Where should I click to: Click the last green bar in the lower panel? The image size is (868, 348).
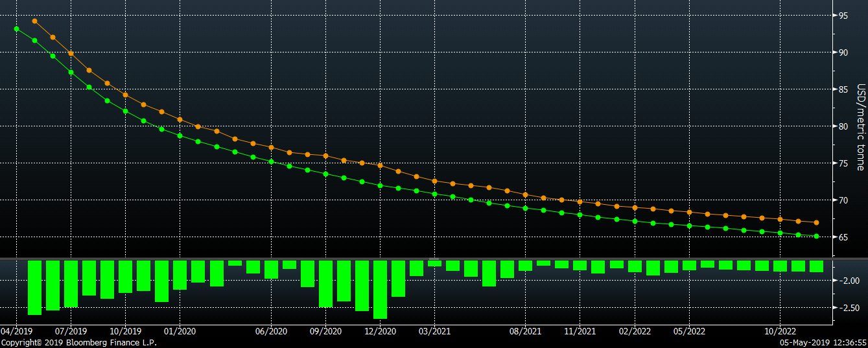pos(816,266)
